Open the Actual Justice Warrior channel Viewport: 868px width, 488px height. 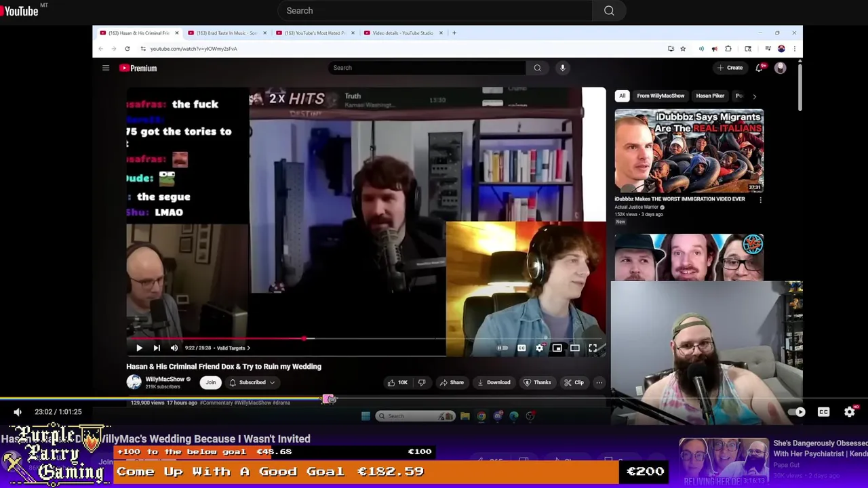pyautogui.click(x=637, y=207)
